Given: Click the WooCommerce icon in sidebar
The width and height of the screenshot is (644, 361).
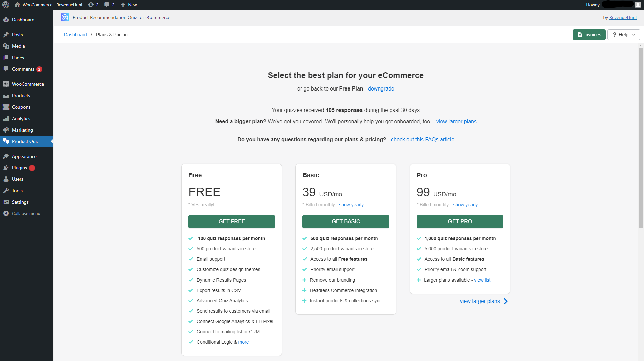Looking at the screenshot, I should [x=6, y=84].
